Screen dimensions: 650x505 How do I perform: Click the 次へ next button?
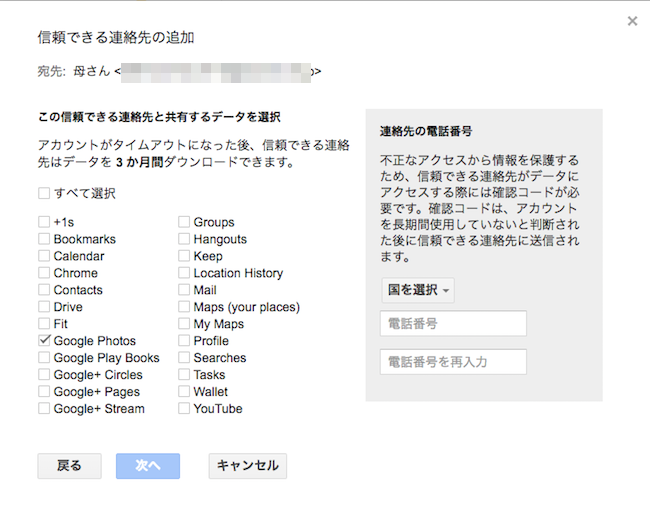[x=148, y=466]
